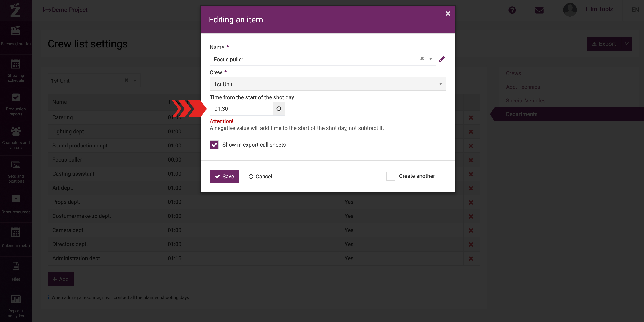Screen dimensions: 644x322
Task: Enable the Create another checkbox
Action: pos(391,176)
